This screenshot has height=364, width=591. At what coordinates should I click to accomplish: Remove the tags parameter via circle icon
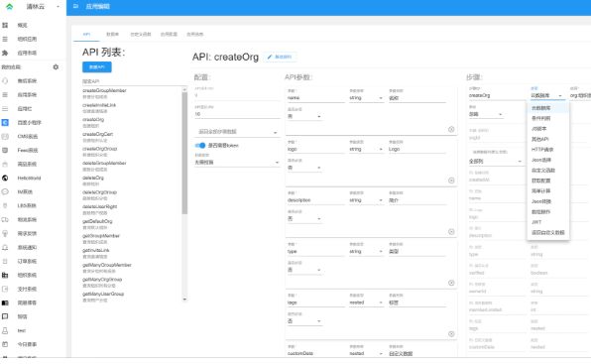tap(451, 334)
